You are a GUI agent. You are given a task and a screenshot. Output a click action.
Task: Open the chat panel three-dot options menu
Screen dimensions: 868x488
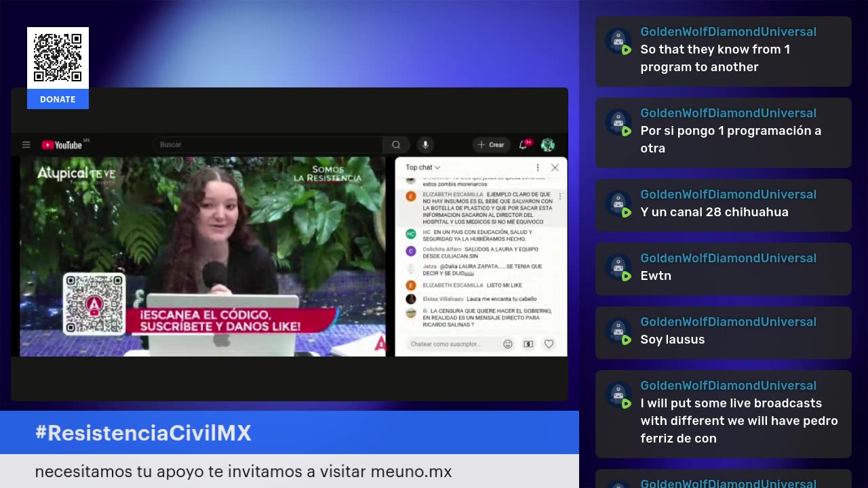pos(538,167)
